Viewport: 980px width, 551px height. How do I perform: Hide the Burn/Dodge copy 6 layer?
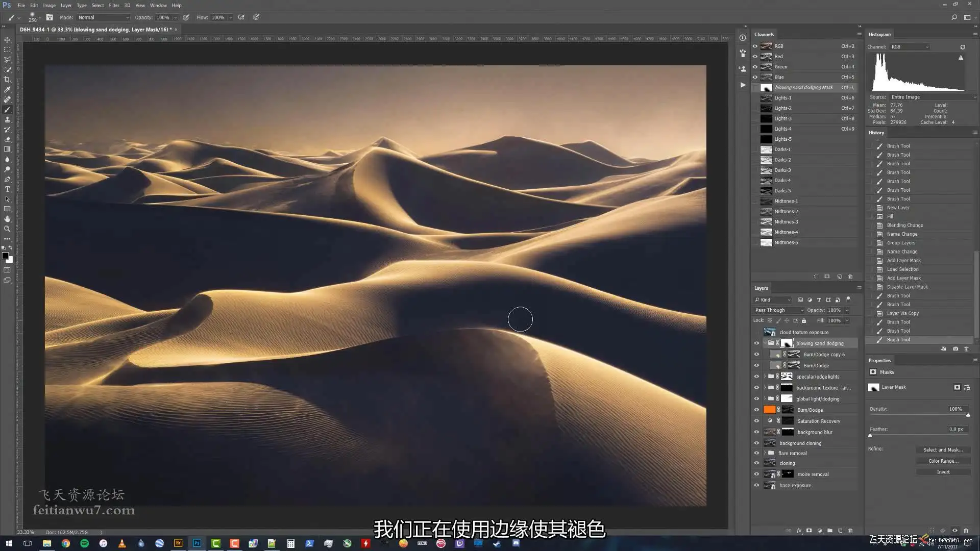(x=756, y=355)
